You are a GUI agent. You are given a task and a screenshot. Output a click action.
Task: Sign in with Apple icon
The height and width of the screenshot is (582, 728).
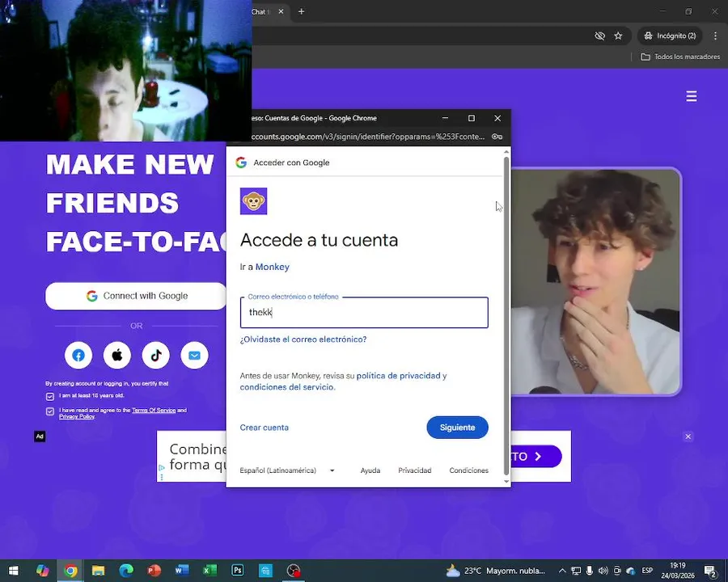[117, 356]
